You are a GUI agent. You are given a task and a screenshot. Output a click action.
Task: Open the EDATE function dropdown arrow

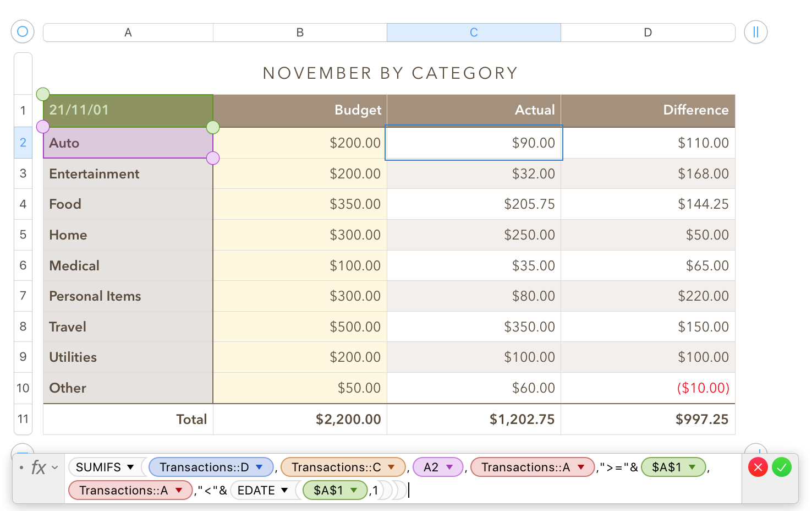pyautogui.click(x=284, y=491)
